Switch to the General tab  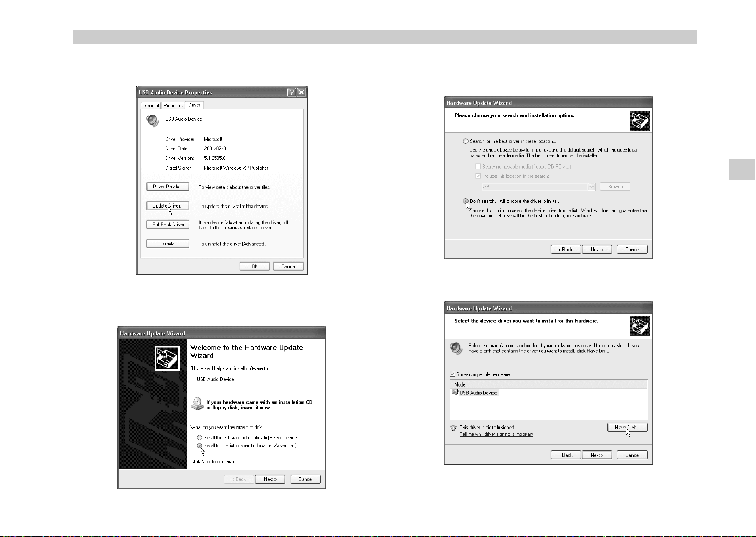point(151,105)
